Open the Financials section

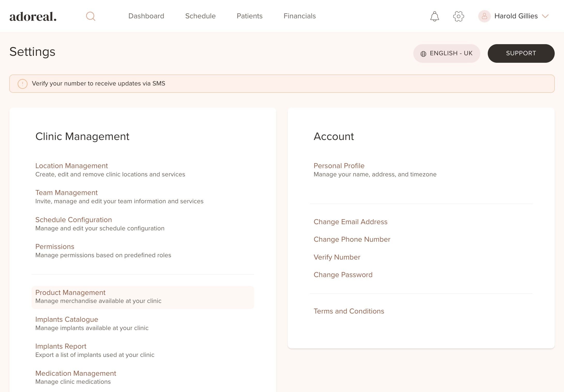(x=300, y=16)
